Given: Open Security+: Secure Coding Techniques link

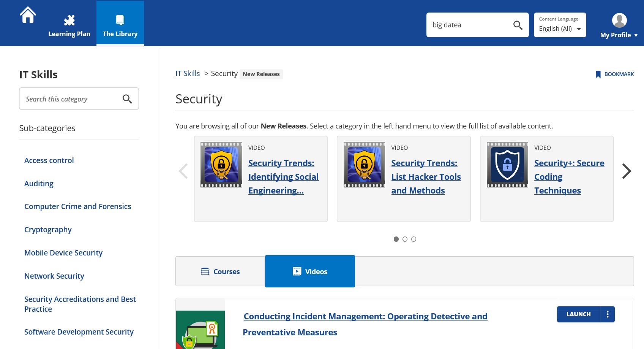Looking at the screenshot, I should pyautogui.click(x=569, y=177).
